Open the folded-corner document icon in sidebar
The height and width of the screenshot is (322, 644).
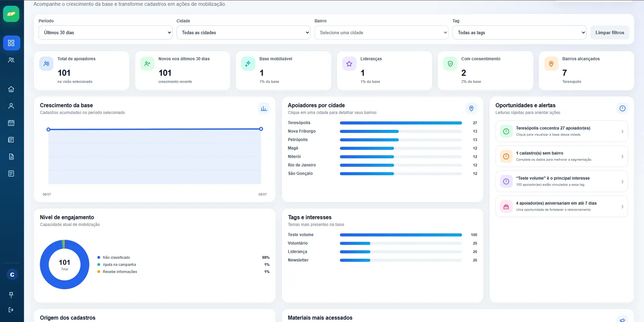click(11, 157)
